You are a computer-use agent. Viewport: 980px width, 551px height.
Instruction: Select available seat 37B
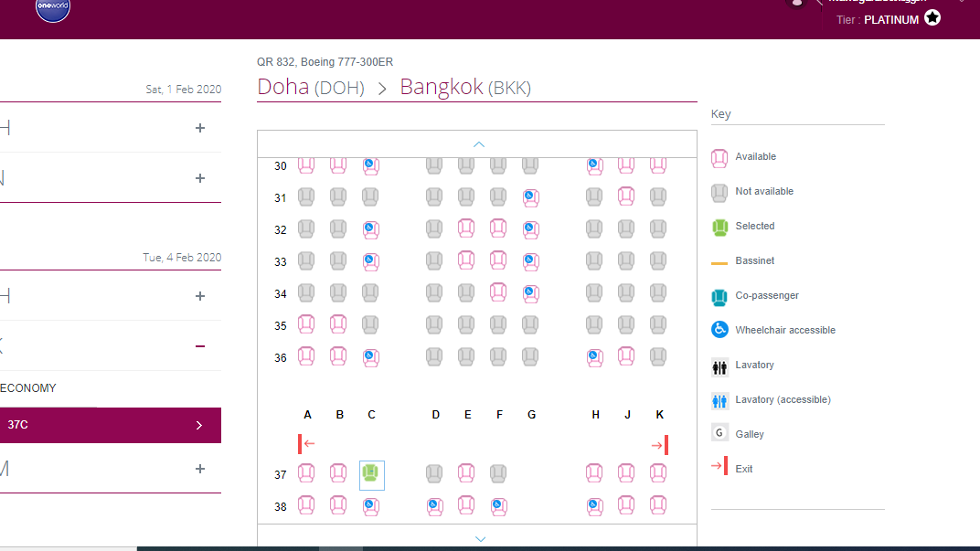[x=338, y=473]
